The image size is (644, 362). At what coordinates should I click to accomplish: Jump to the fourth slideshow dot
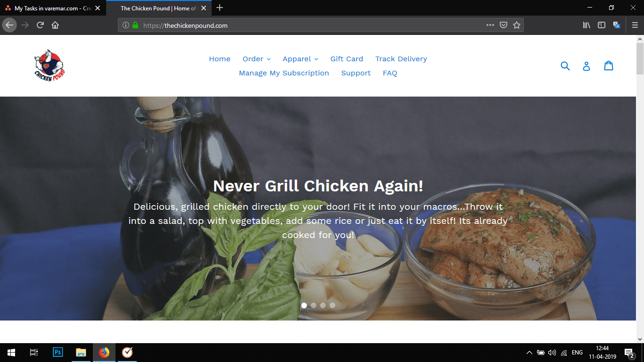pyautogui.click(x=332, y=305)
